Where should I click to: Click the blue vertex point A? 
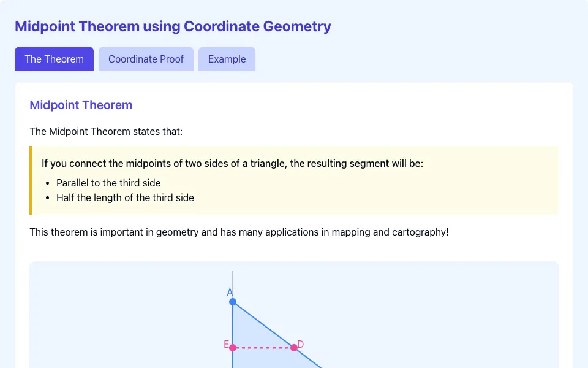click(233, 302)
